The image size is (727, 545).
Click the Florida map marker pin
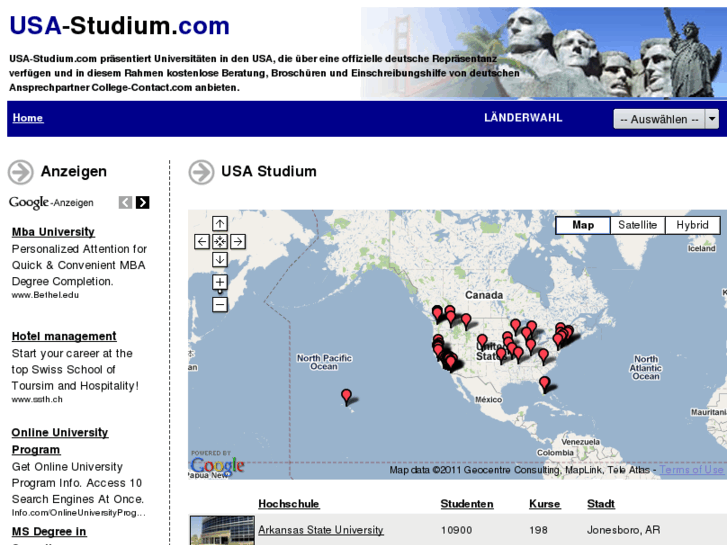pyautogui.click(x=545, y=385)
